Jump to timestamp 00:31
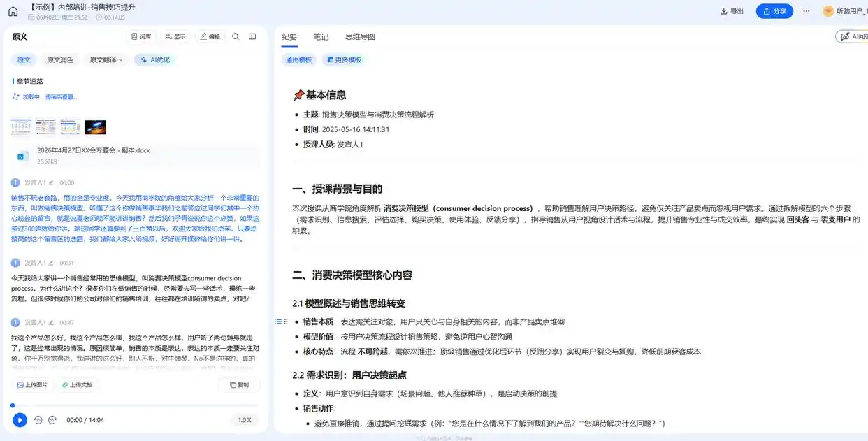868x441 pixels. tap(66, 263)
